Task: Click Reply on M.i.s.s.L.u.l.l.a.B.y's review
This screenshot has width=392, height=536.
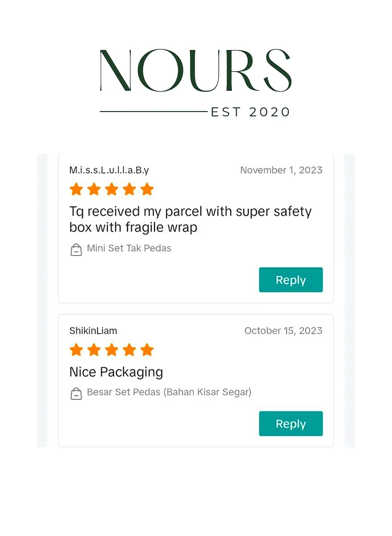Action: 291,280
